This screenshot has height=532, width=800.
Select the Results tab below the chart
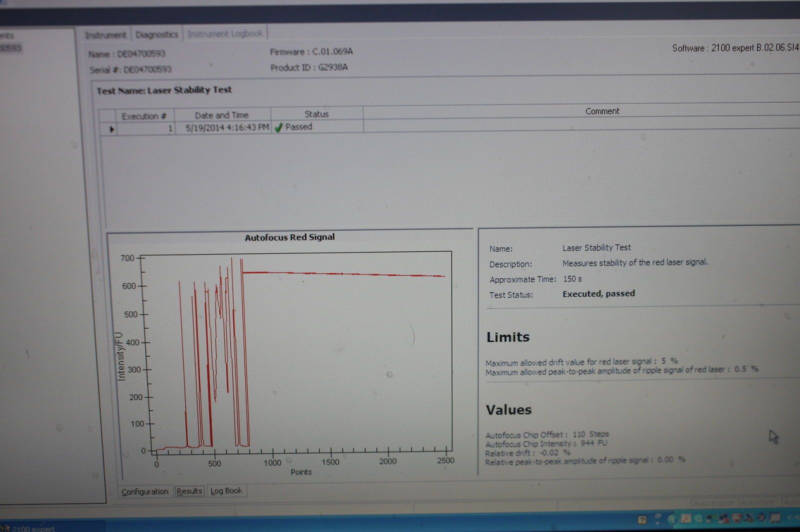click(189, 491)
